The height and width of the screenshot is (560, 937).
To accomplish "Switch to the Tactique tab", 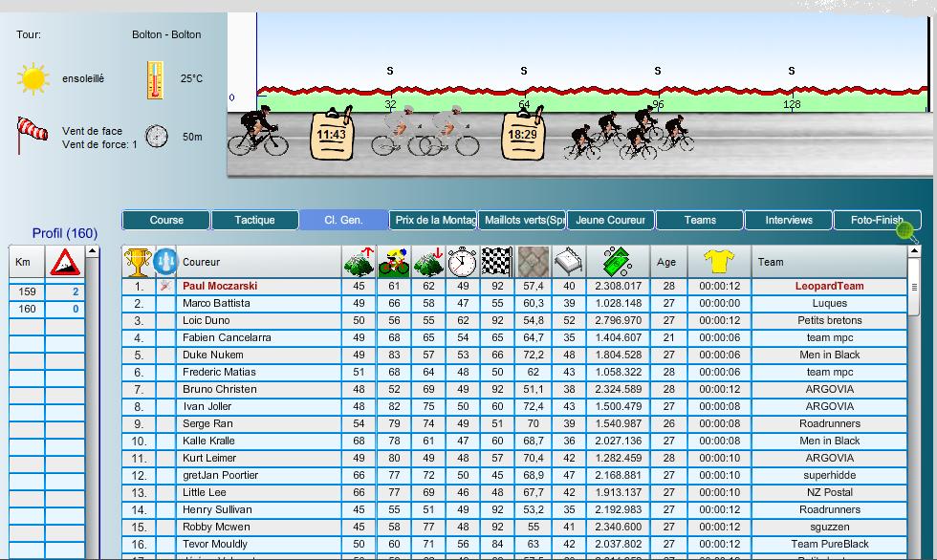I will pyautogui.click(x=254, y=220).
